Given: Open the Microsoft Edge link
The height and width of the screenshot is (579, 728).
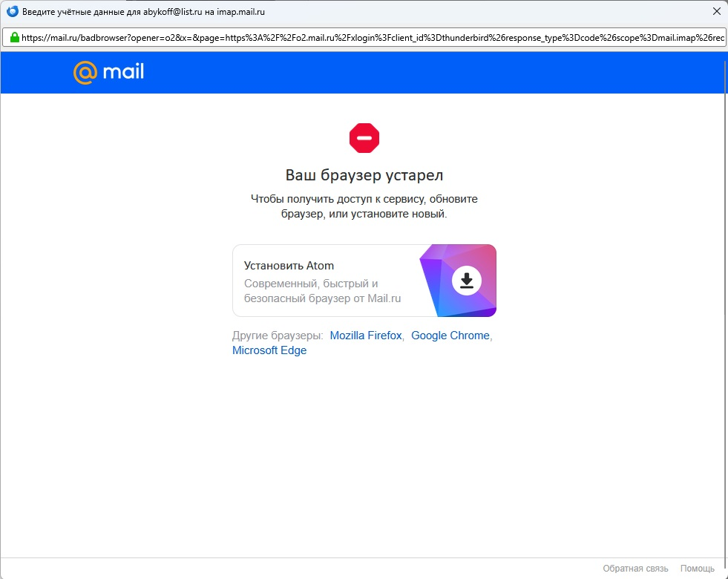Looking at the screenshot, I should pyautogui.click(x=269, y=350).
